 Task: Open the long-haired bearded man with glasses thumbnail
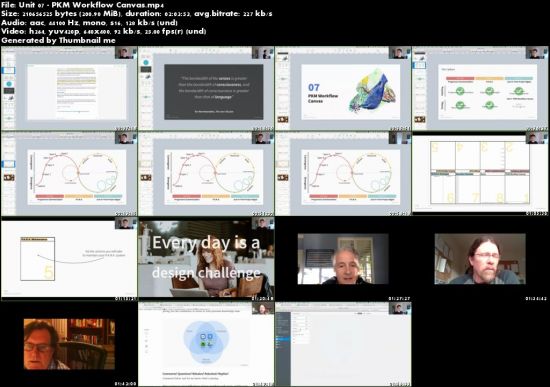[480, 259]
